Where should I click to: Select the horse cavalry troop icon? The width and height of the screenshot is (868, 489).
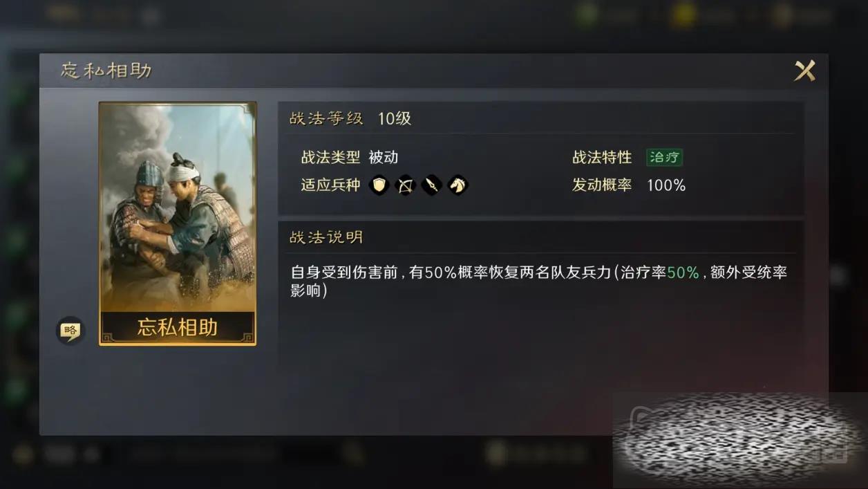coord(457,185)
